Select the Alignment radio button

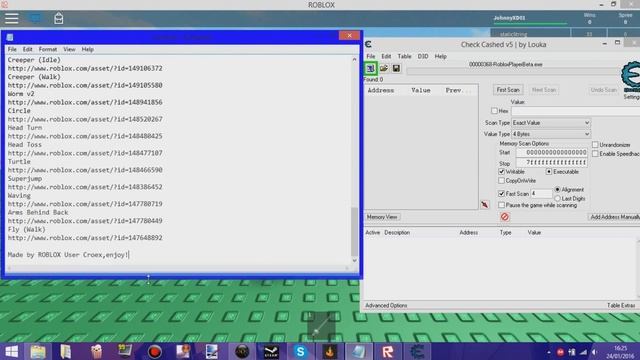pos(558,189)
